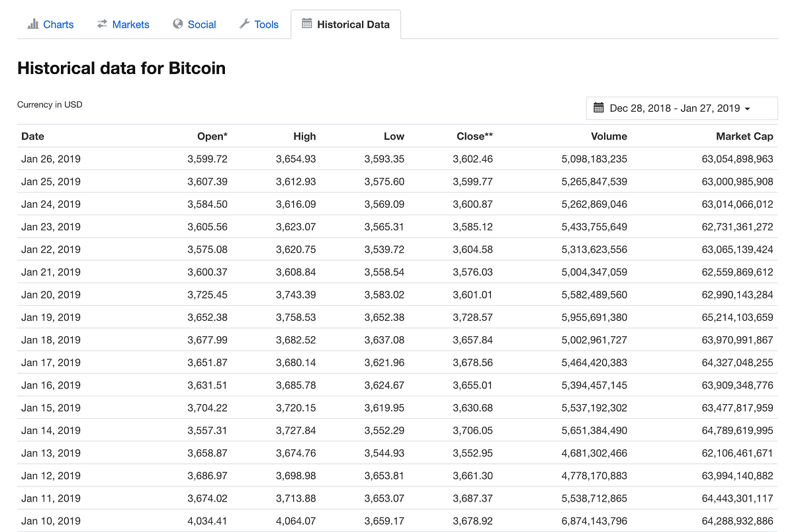Screen dimensions: 794x532
Task: Click the Market Cap column header
Action: (x=744, y=136)
